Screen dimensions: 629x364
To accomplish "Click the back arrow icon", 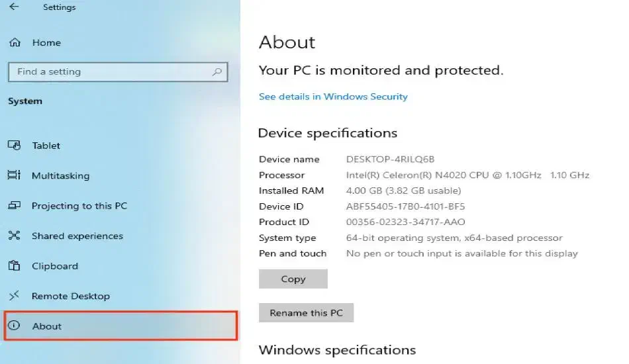I will click(15, 7).
